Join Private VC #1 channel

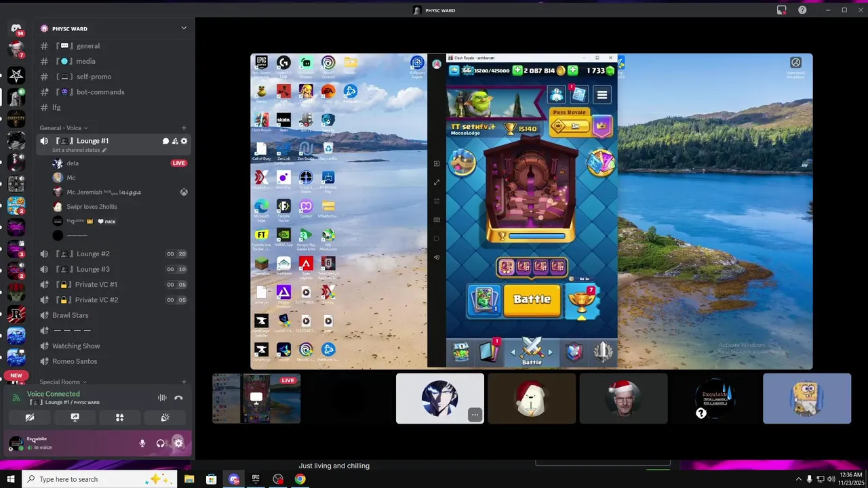[x=114, y=285]
